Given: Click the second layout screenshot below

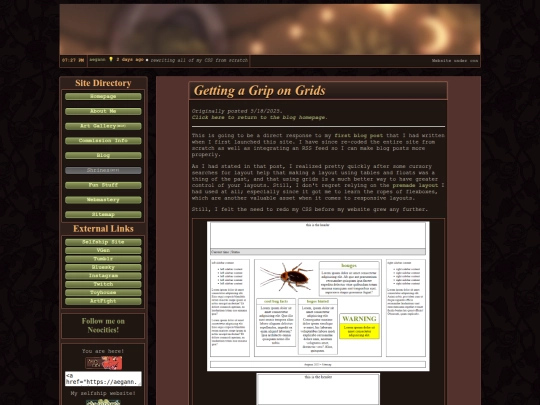Looking at the screenshot, I should (x=318, y=389).
